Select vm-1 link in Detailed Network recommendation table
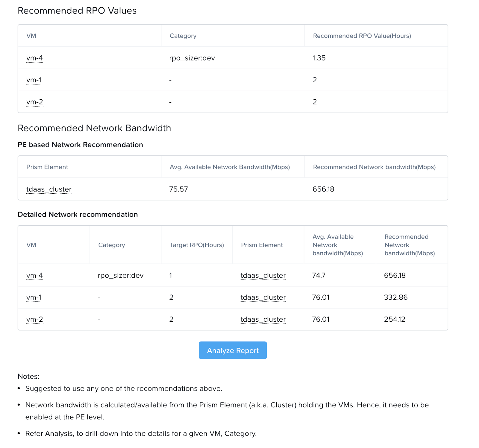Viewport: 479px width, 448px height. (34, 297)
